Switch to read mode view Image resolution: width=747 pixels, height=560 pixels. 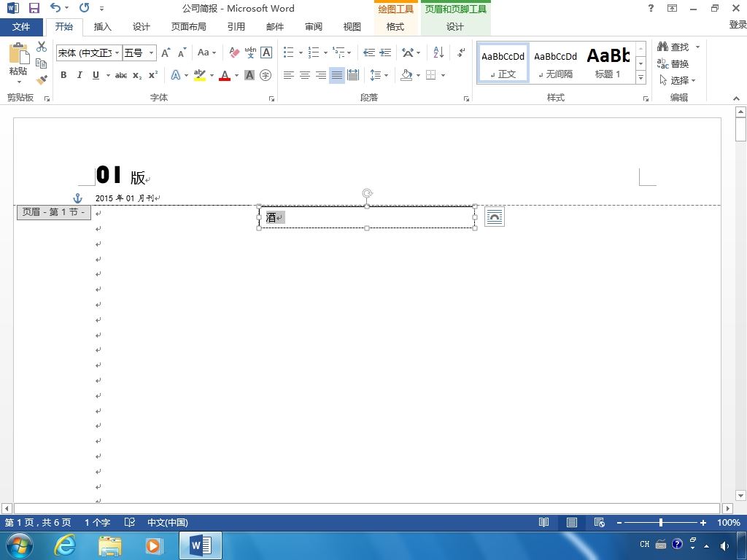(x=543, y=522)
